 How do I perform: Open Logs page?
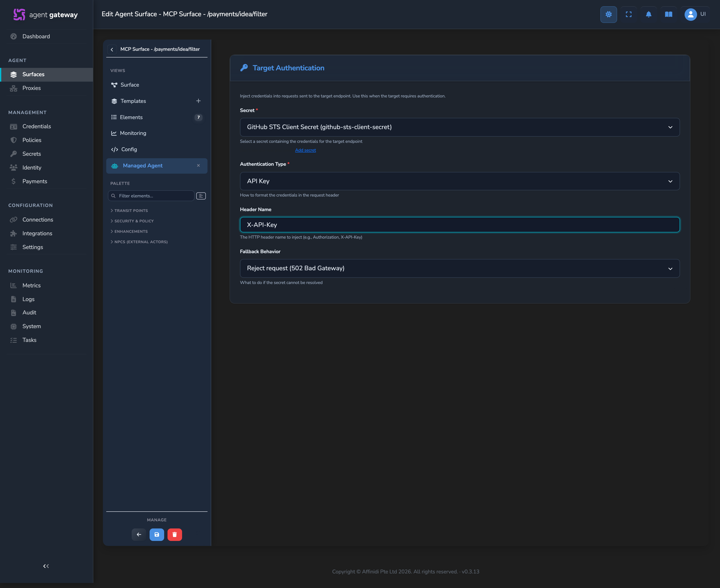click(x=46, y=299)
